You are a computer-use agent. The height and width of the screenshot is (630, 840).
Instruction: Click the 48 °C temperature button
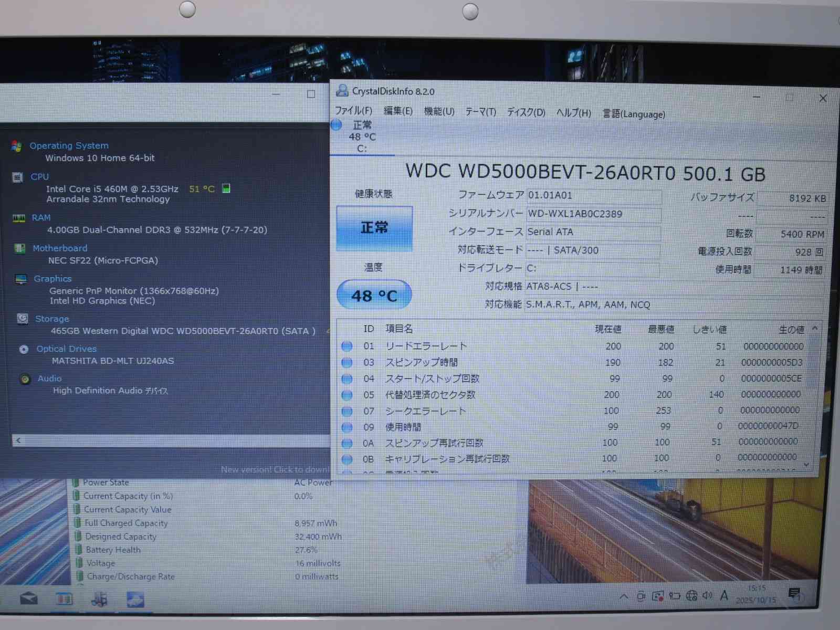[374, 296]
